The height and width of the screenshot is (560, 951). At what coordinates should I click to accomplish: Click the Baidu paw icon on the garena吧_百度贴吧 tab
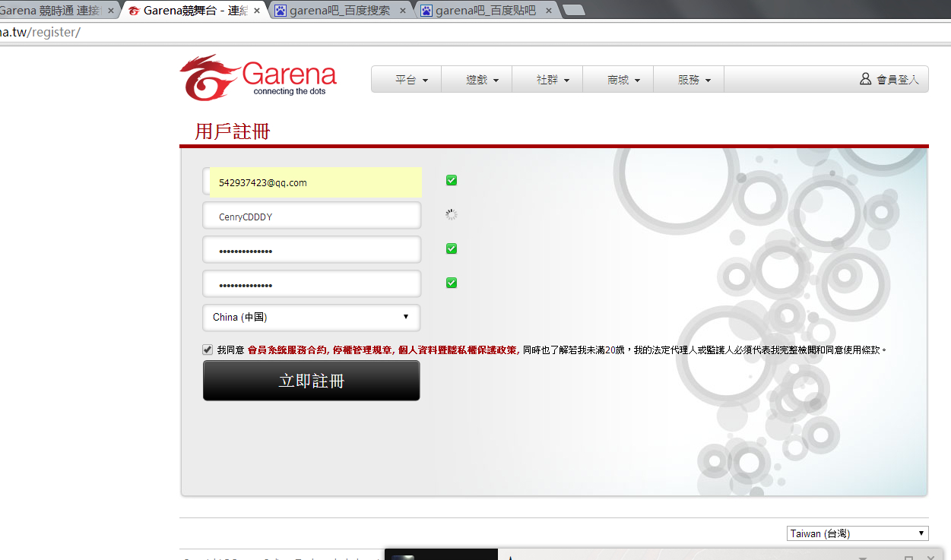(x=426, y=11)
